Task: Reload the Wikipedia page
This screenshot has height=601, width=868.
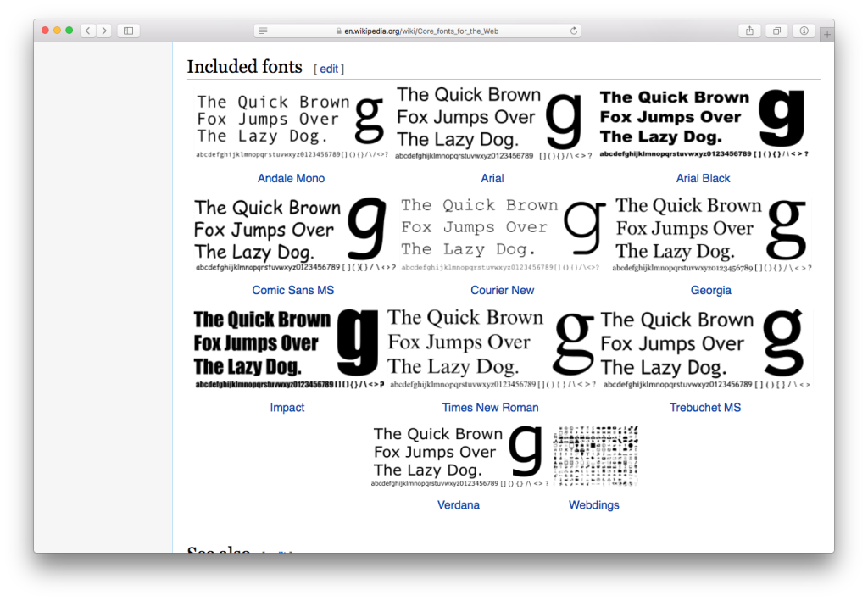Action: point(574,31)
